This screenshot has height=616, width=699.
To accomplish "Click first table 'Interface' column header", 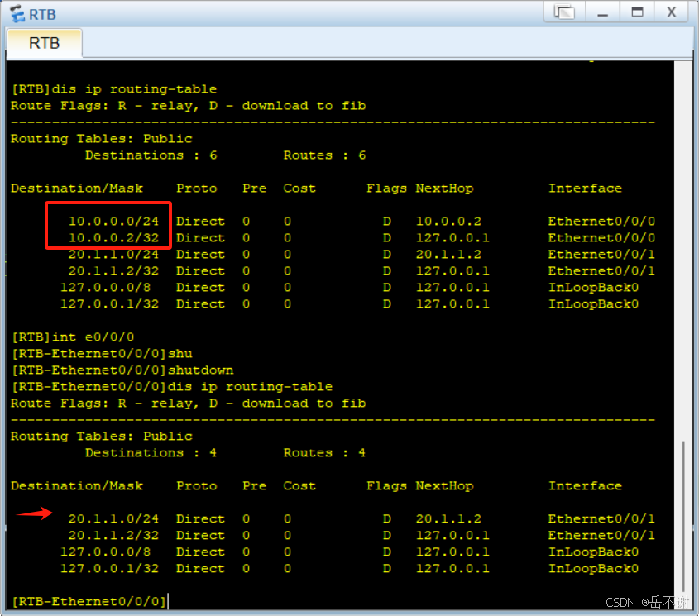I will (x=585, y=188).
